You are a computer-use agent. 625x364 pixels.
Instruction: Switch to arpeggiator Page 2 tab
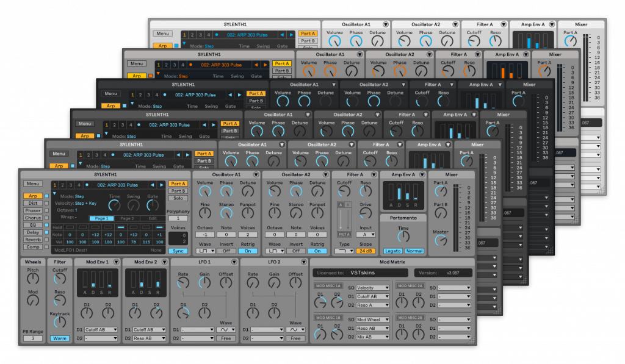(x=127, y=218)
